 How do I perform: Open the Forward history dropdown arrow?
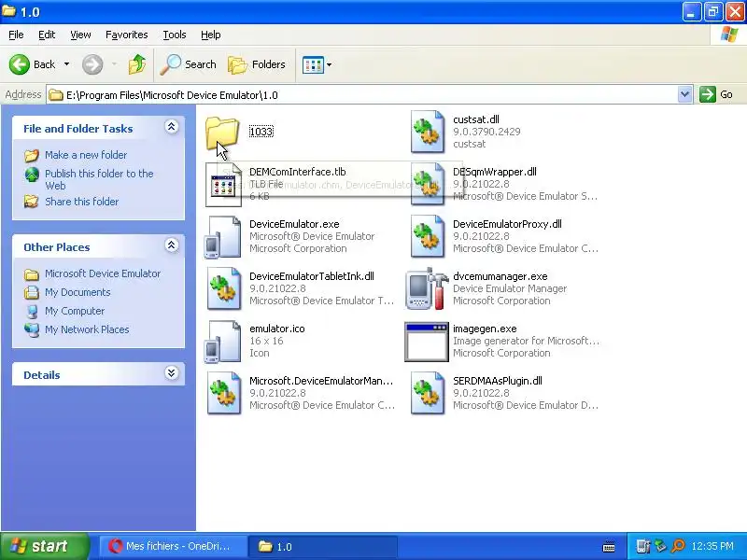(x=114, y=64)
